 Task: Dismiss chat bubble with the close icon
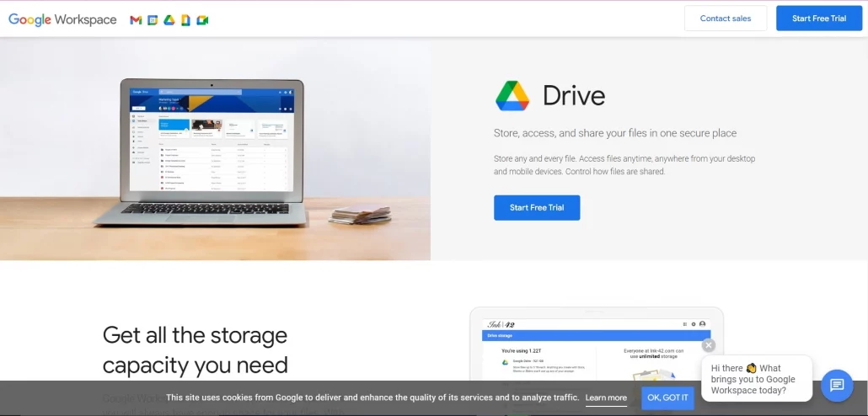click(709, 345)
